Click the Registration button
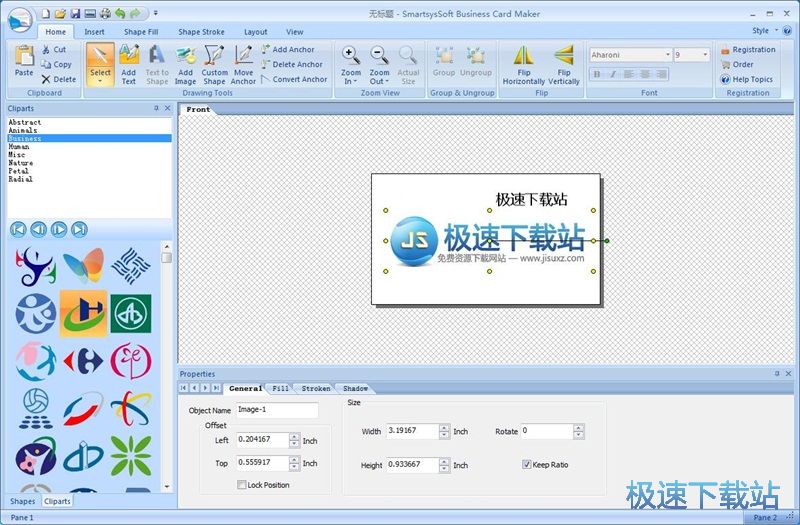This screenshot has width=800, height=525. (748, 49)
